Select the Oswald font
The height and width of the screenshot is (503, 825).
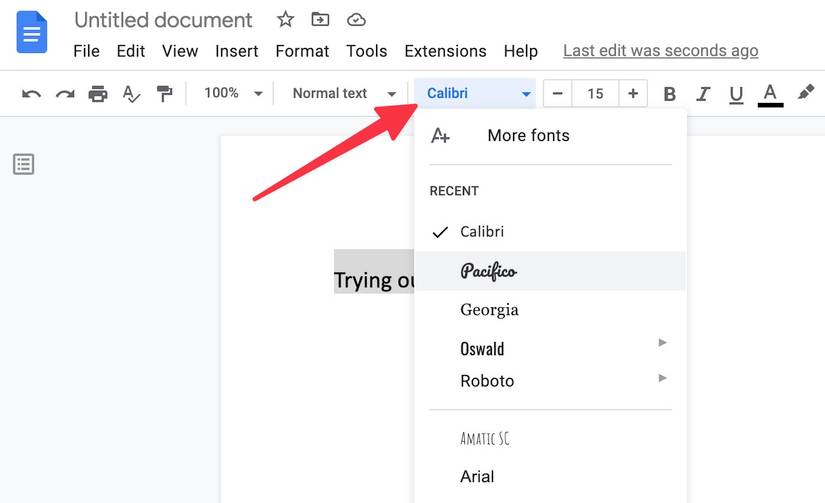(x=550, y=348)
